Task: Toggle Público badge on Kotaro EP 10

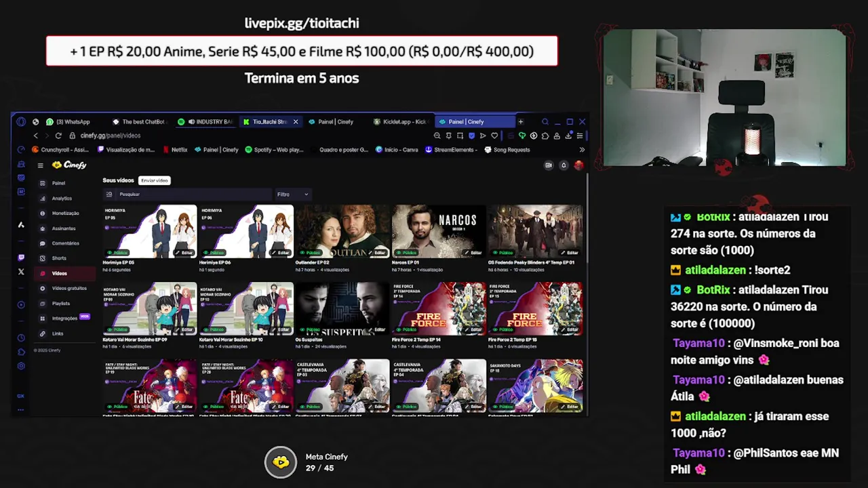Action: click(x=214, y=330)
